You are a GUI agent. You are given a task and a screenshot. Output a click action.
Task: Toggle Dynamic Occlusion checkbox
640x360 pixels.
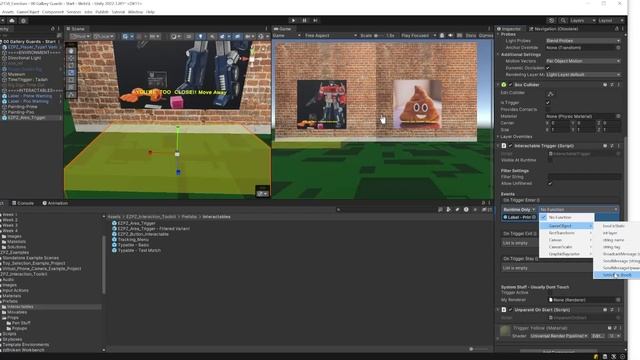point(548,68)
